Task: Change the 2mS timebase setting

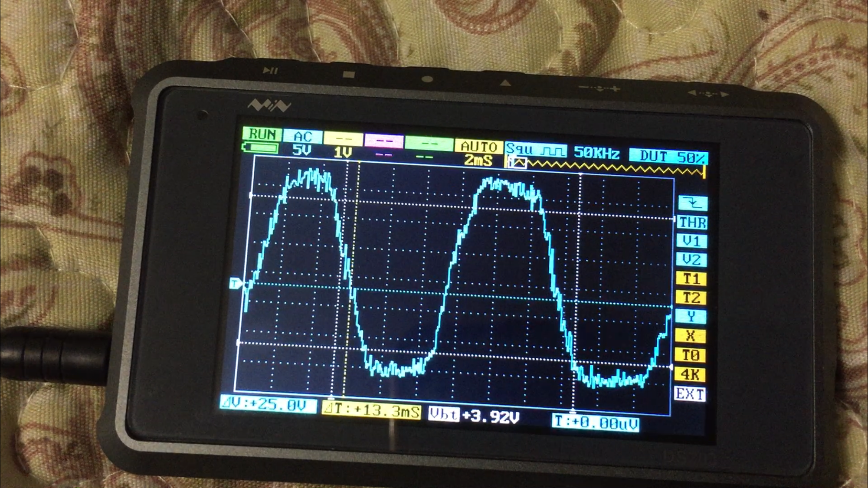Action: [x=478, y=160]
